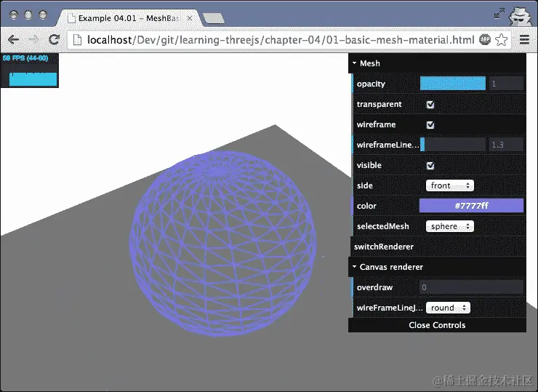Close the Example 04.01 tab
Screen dimensions: 538x392
[x=190, y=18]
